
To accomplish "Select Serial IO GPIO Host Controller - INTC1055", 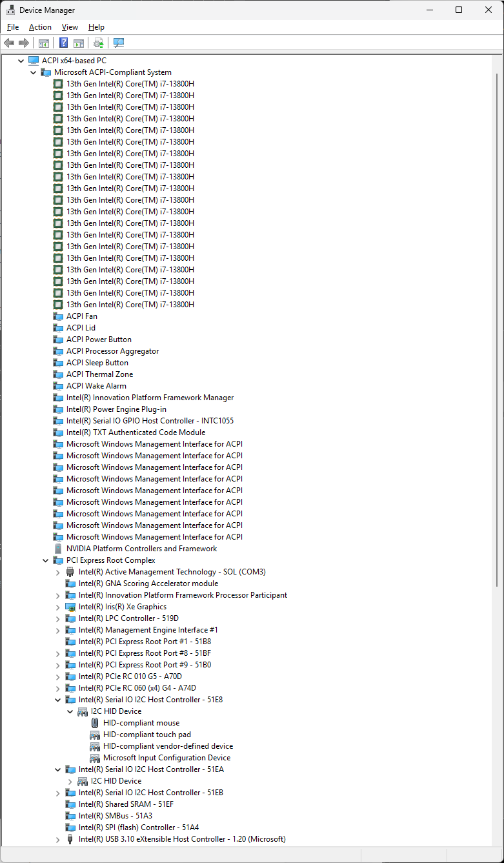I will (150, 421).
